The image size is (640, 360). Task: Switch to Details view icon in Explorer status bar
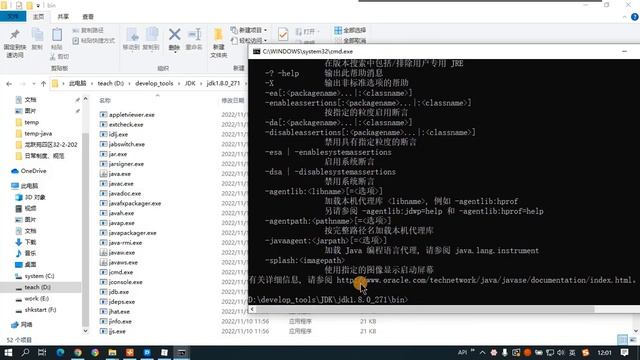622,340
